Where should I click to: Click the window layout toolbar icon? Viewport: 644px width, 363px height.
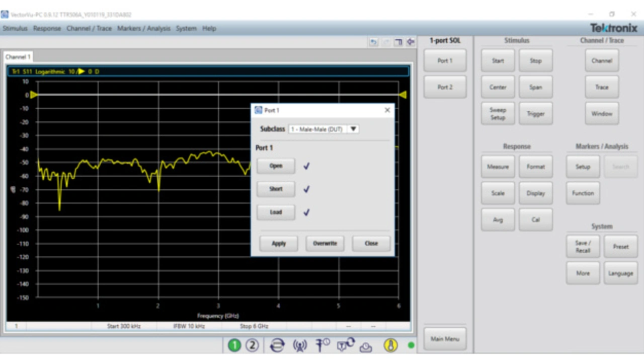pyautogui.click(x=398, y=42)
